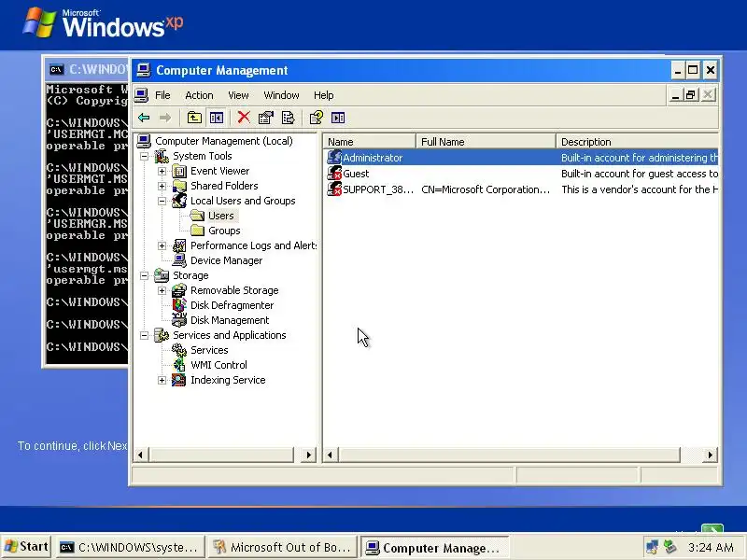This screenshot has width=747, height=560.
Task: Click the disabled Guest user icon
Action: [x=334, y=174]
